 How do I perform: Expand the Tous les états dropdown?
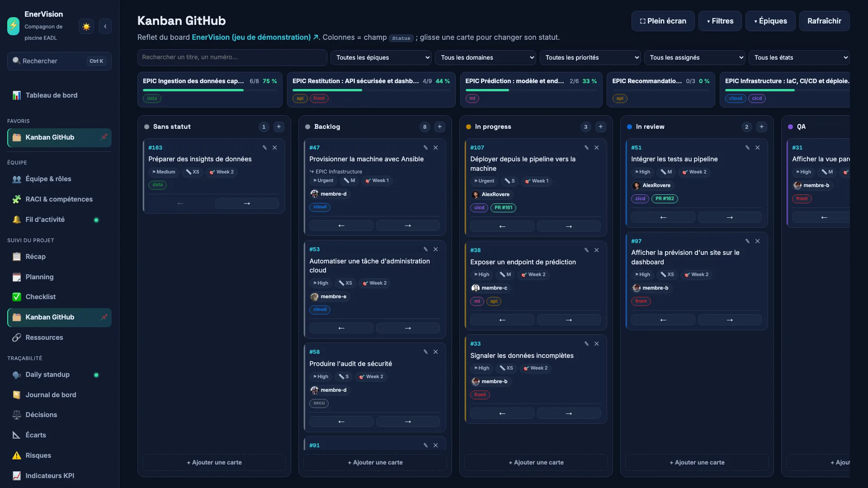point(799,57)
